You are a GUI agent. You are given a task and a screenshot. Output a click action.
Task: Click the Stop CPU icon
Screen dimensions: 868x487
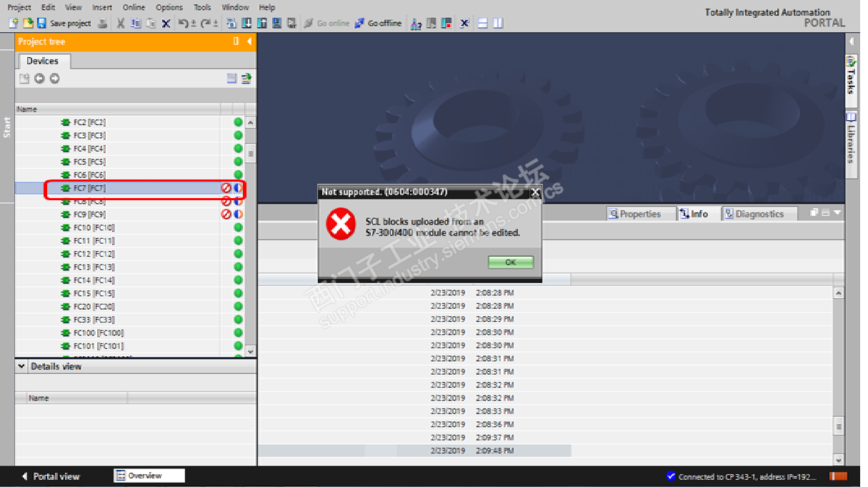(x=445, y=23)
